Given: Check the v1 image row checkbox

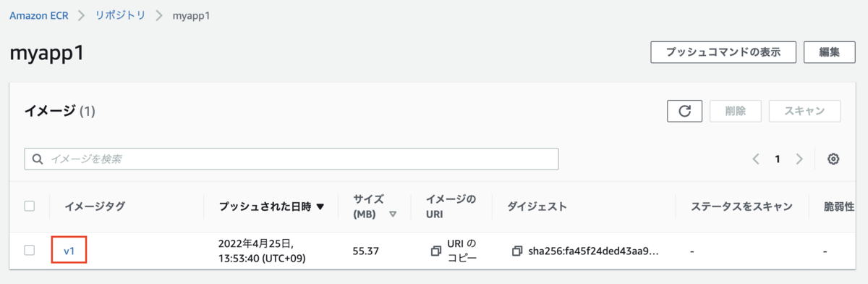Looking at the screenshot, I should click(30, 250).
